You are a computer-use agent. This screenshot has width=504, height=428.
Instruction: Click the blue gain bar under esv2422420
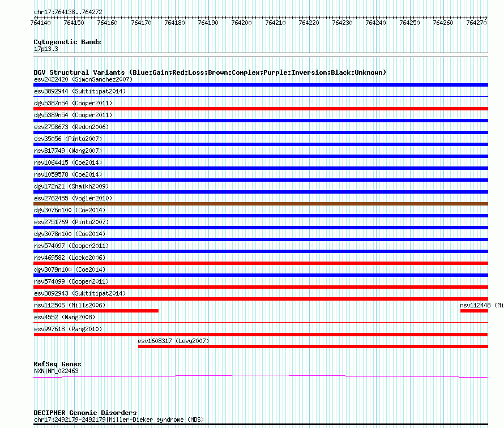coord(260,85)
